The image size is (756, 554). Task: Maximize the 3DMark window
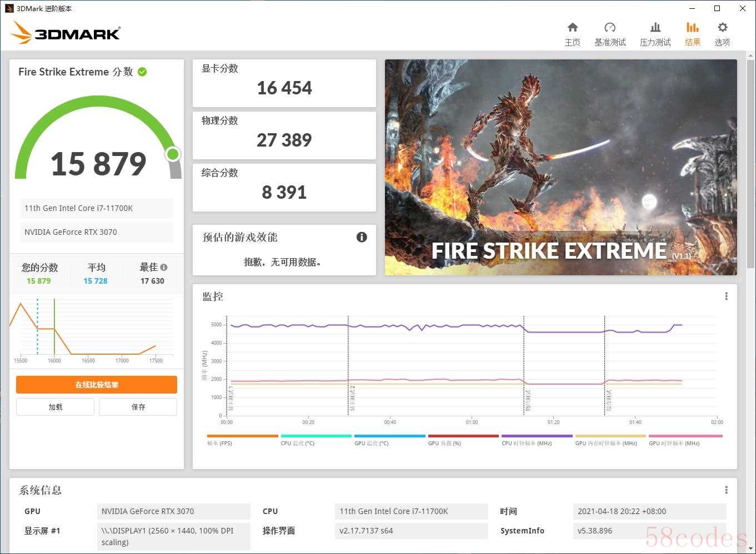(717, 8)
